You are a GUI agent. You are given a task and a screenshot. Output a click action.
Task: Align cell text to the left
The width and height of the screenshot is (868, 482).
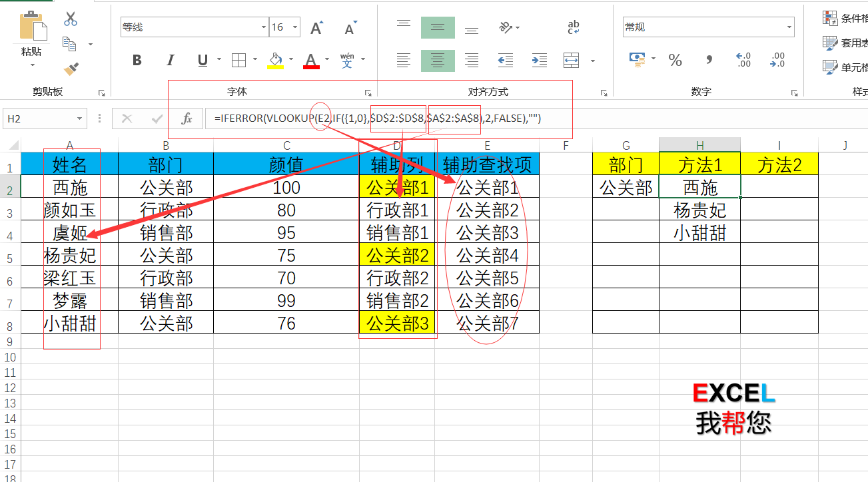point(404,61)
